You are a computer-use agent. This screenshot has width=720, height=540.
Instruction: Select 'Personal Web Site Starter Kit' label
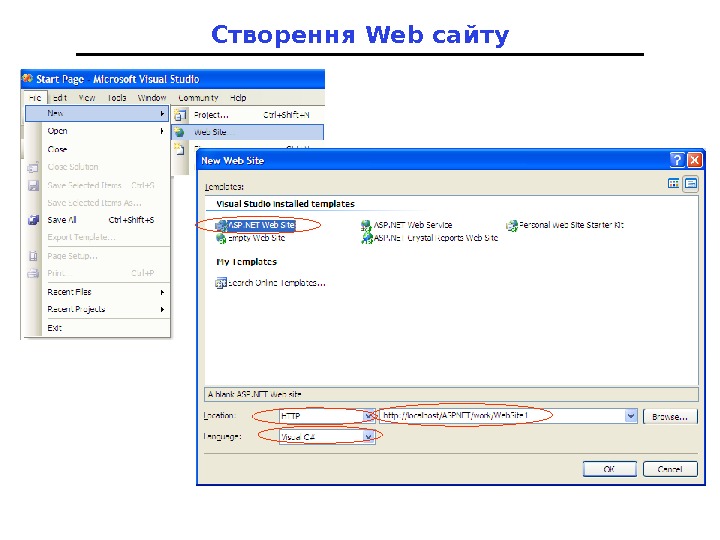point(571,225)
